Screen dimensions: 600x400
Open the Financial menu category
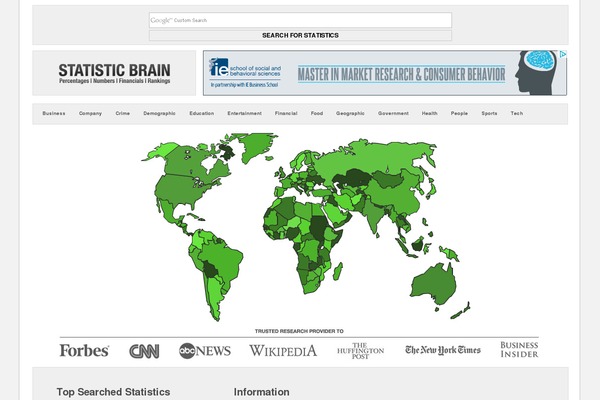[x=286, y=113]
